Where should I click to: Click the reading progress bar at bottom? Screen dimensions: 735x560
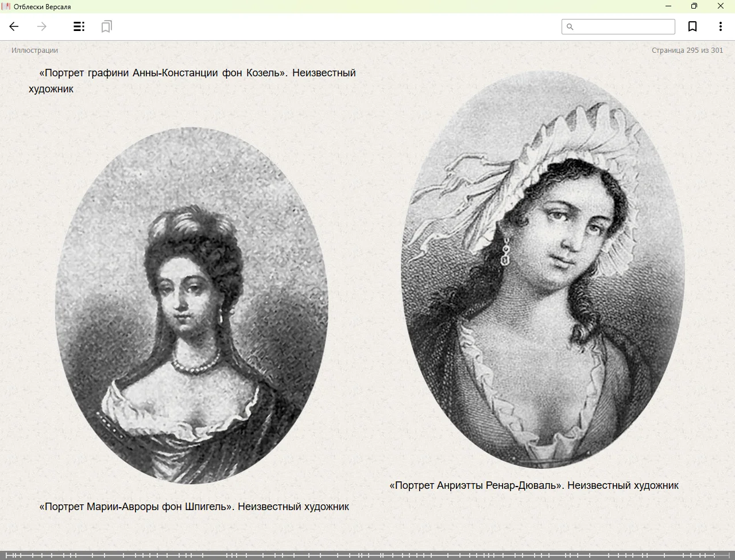[367, 555]
